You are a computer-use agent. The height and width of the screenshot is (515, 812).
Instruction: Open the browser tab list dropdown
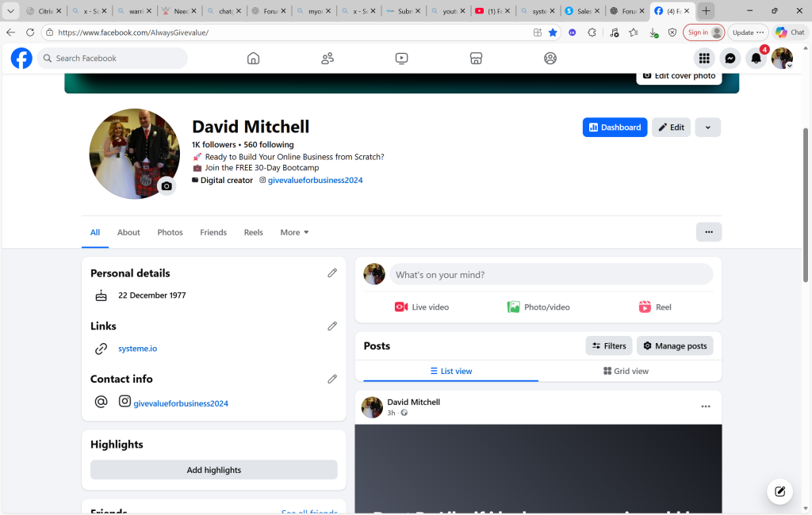point(11,11)
